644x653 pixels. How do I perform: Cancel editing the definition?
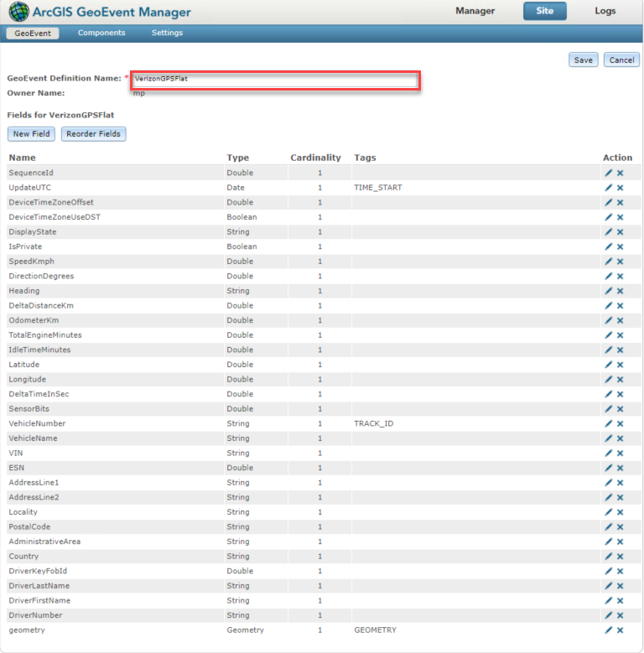click(x=621, y=60)
